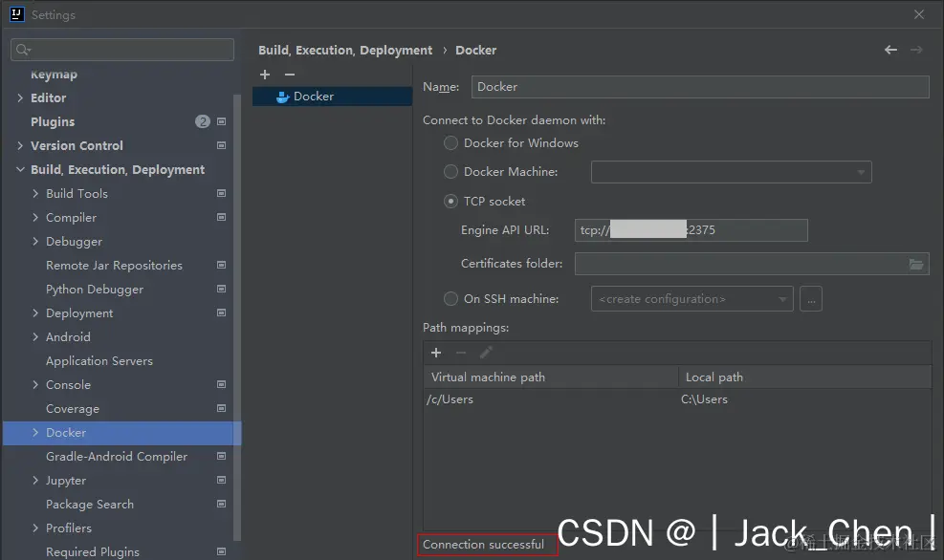Close the Settings dialog
944x560 pixels.
tap(919, 13)
